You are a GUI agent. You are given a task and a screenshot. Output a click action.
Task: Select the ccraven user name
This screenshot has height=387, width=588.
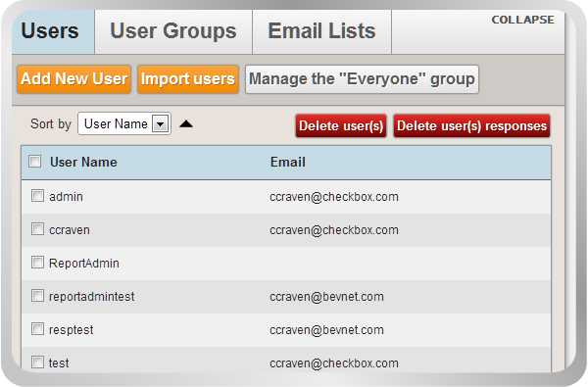tap(70, 230)
